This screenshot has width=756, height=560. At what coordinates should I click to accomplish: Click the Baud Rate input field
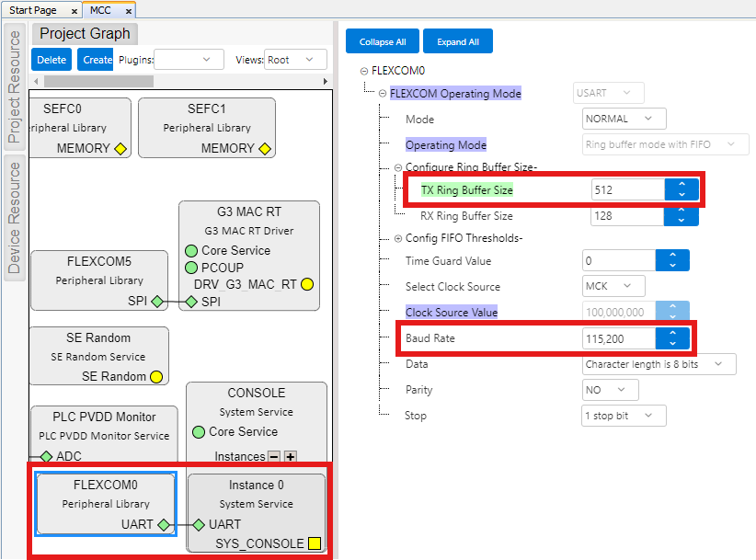[x=619, y=338]
